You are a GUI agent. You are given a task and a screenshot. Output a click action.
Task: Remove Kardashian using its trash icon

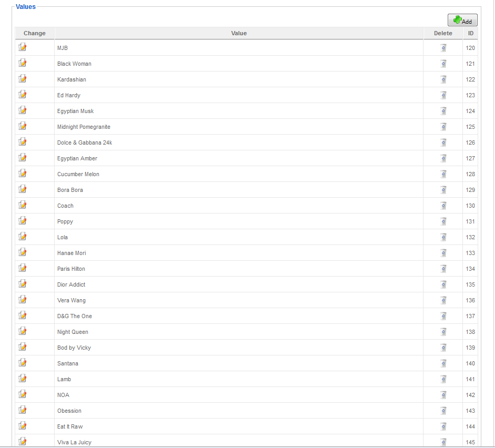[x=443, y=79]
